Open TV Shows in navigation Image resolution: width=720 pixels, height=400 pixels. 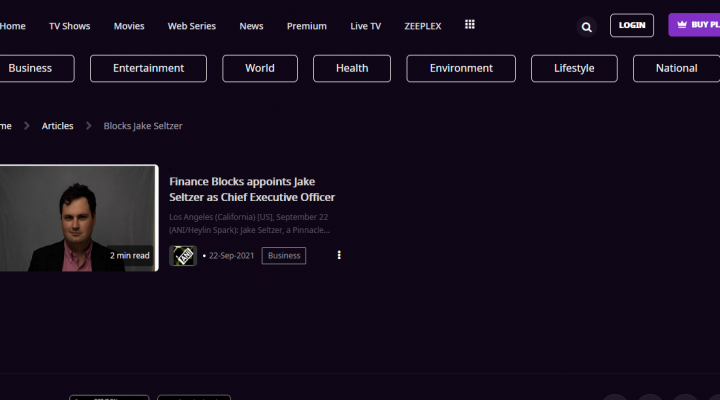(x=69, y=26)
